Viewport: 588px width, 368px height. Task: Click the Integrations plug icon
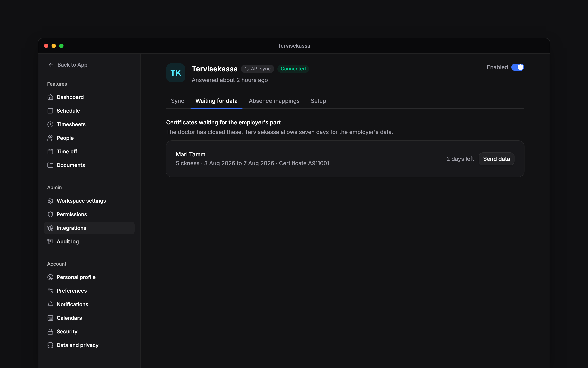pyautogui.click(x=50, y=228)
